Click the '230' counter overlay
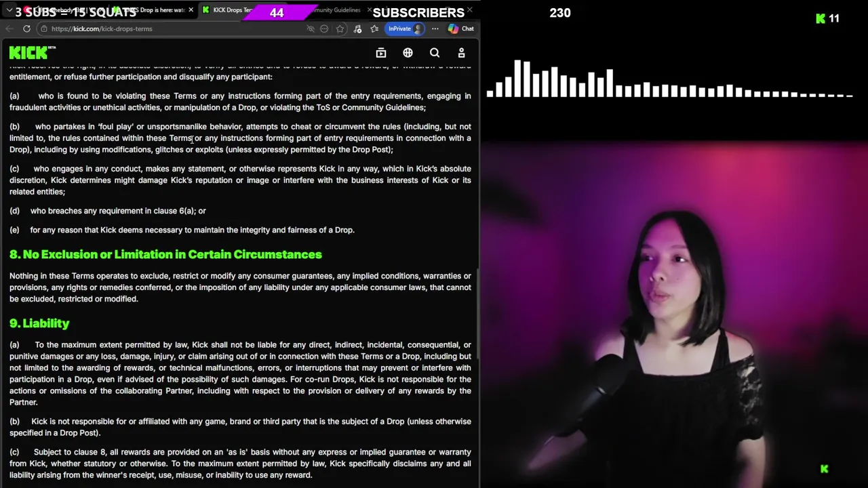 coord(560,12)
